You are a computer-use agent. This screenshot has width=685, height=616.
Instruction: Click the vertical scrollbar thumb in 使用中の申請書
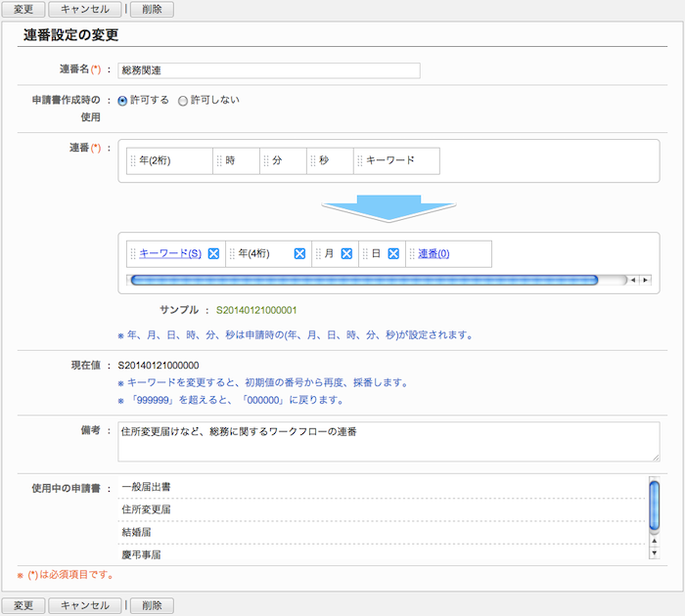pos(655,506)
